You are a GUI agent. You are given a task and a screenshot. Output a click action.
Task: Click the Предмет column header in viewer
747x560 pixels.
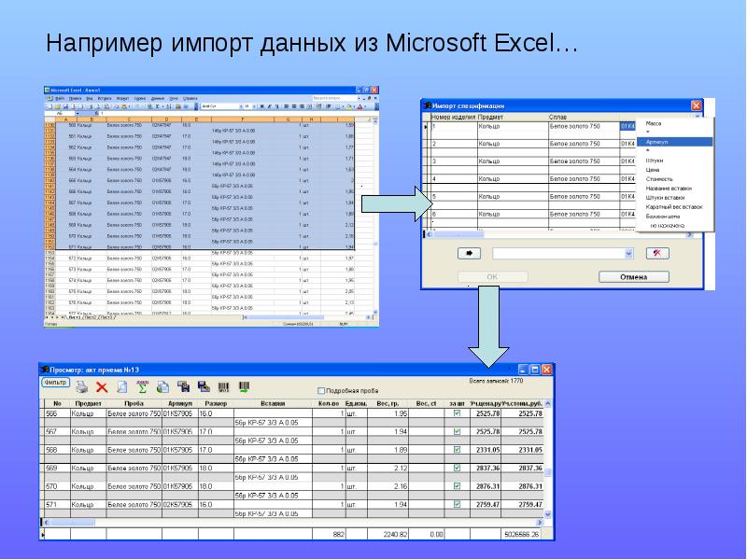pyautogui.click(x=81, y=402)
